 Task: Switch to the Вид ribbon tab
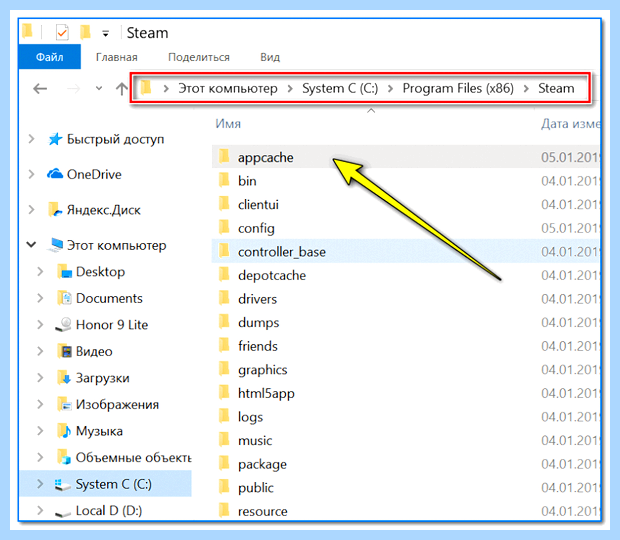270,57
